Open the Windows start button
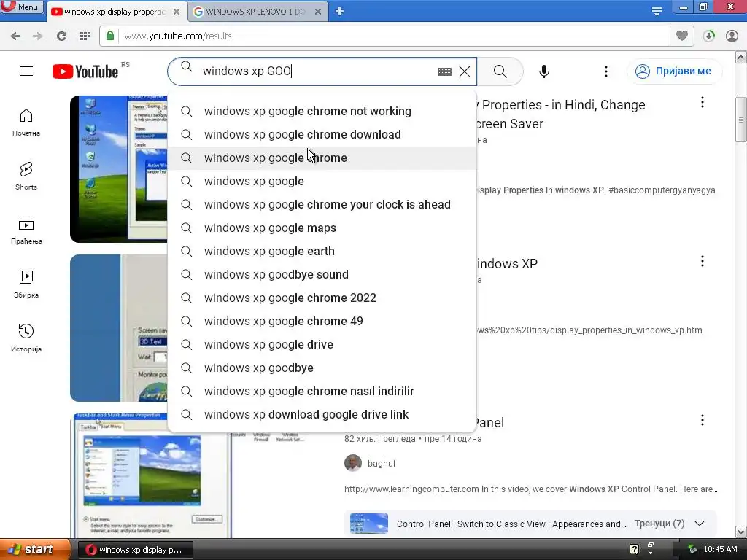The height and width of the screenshot is (560, 747). pos(35,549)
